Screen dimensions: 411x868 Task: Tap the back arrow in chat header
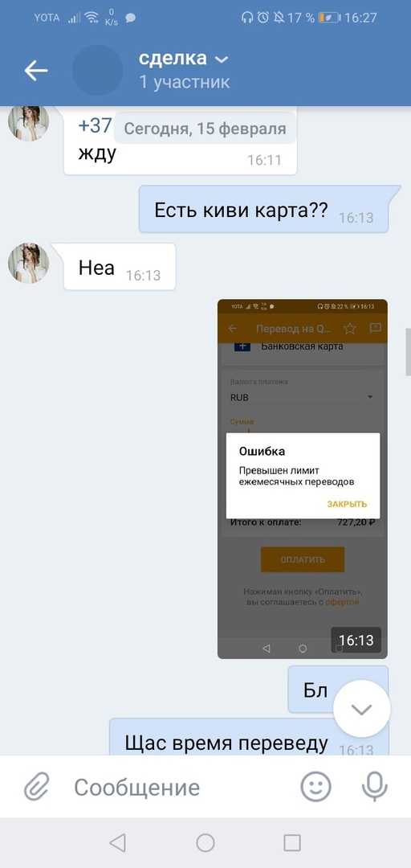tap(36, 70)
